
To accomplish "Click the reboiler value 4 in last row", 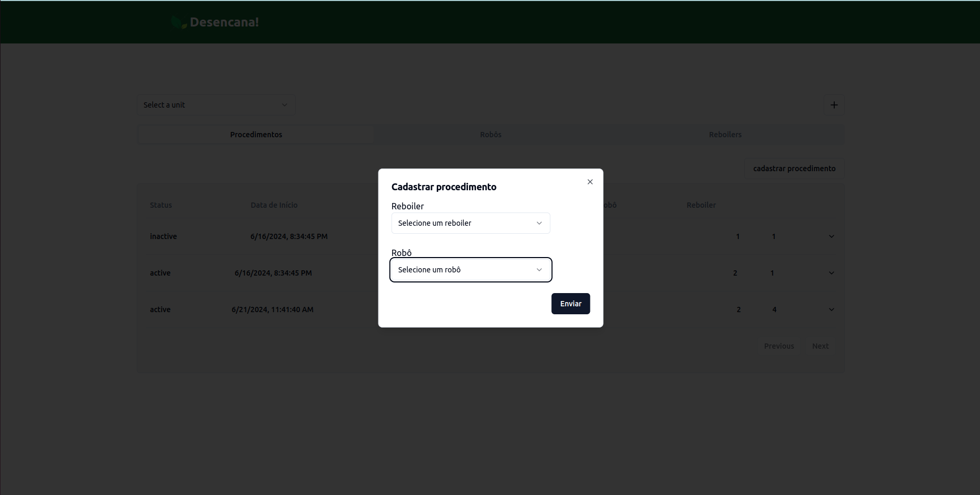I will pos(774,310).
